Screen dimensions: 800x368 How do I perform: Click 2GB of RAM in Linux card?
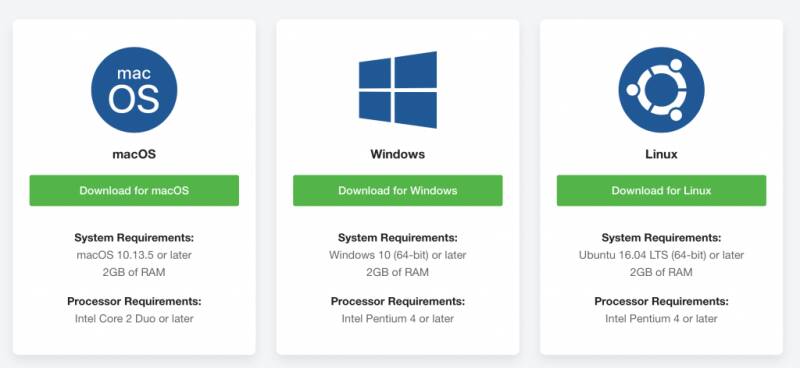(661, 272)
